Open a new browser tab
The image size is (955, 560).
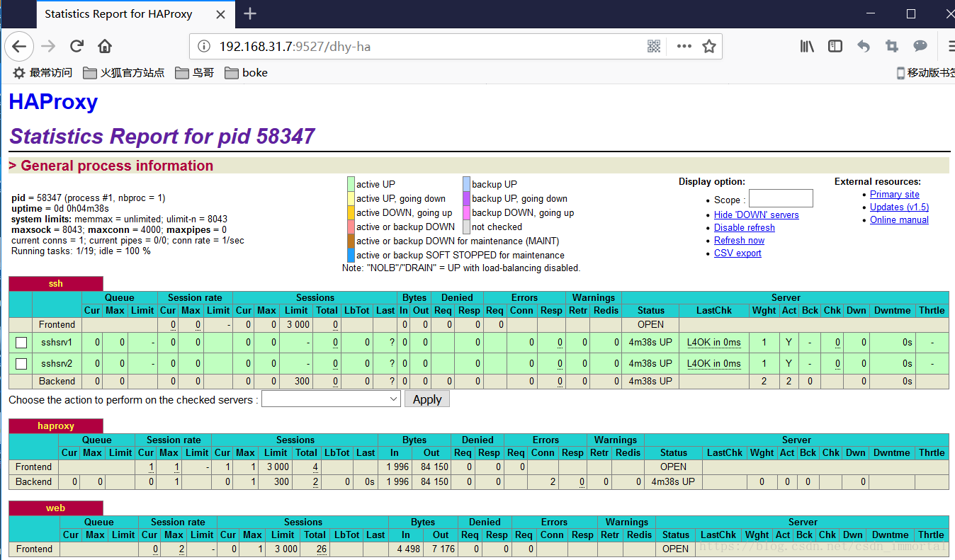[x=250, y=13]
